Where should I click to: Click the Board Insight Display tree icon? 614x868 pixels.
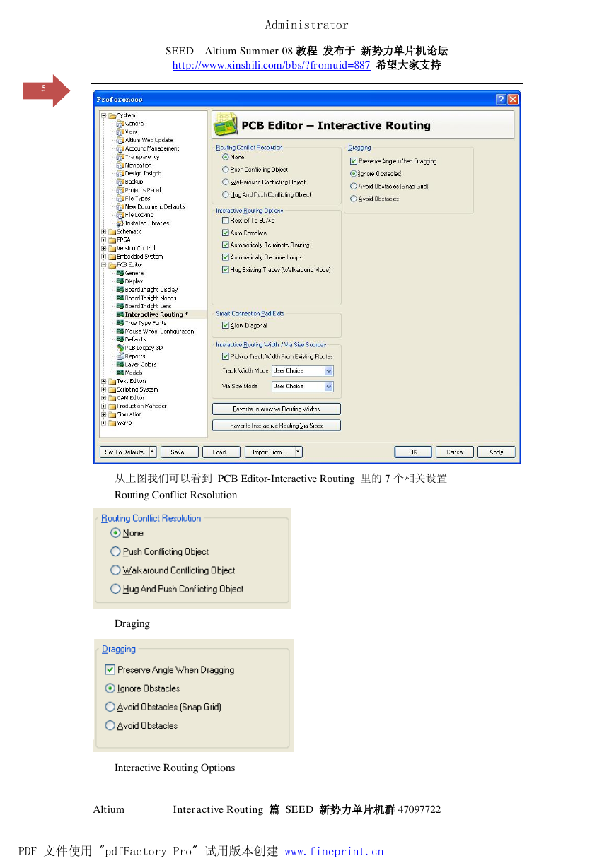pyautogui.click(x=120, y=290)
